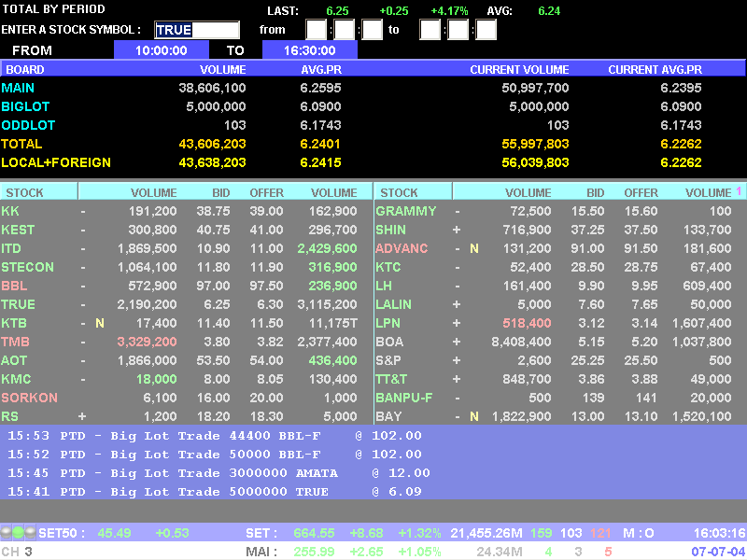The image size is (747, 560).
Task: Click the stock symbol input box containing TRUE
Action: [197, 30]
